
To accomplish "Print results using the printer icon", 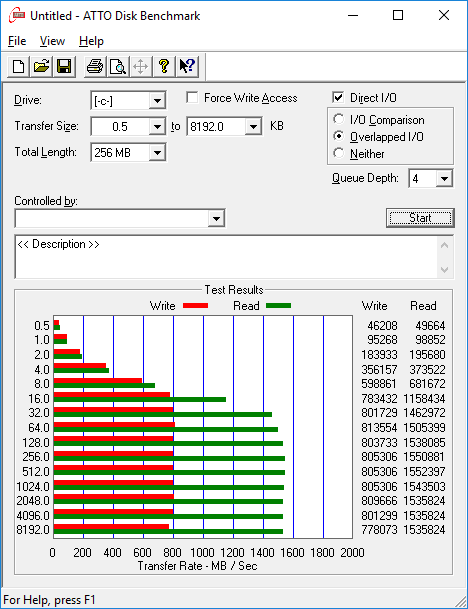I will [x=95, y=66].
